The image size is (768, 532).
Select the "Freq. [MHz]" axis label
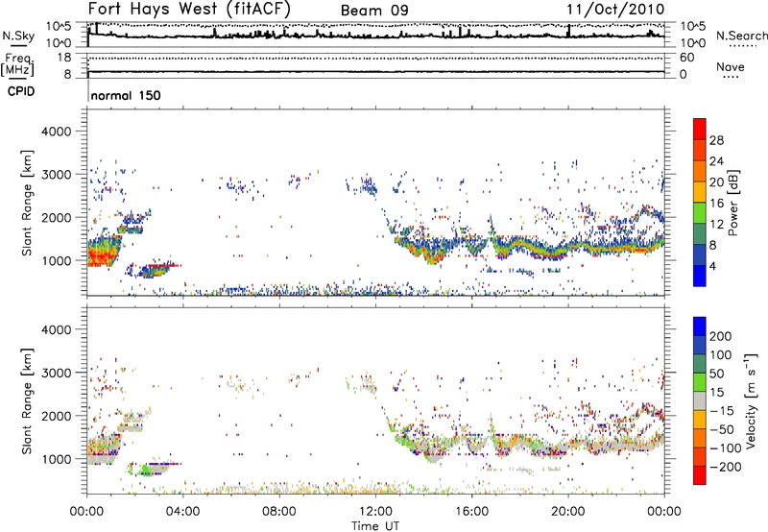18,65
